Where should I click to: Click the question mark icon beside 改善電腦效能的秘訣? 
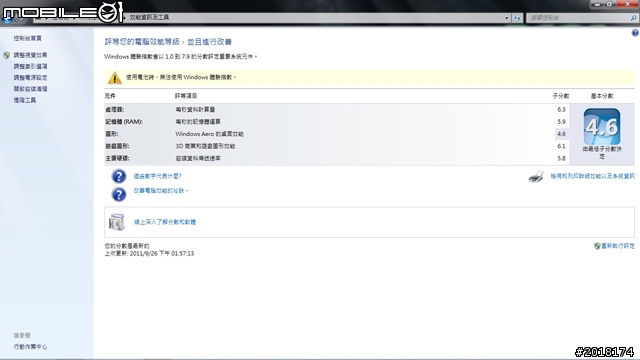(x=119, y=194)
